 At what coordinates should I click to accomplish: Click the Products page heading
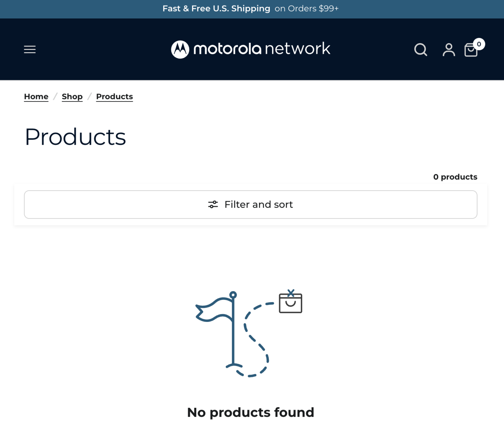pyautogui.click(x=75, y=137)
